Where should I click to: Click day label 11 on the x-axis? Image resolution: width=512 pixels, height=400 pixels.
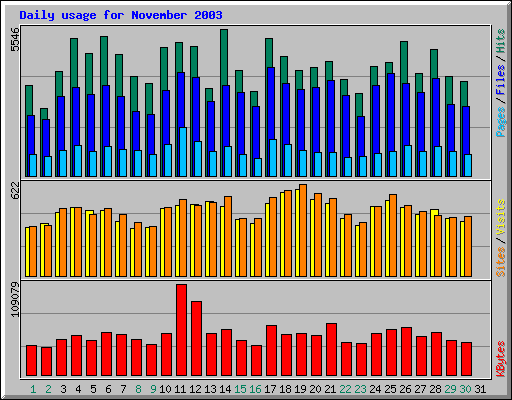click(180, 389)
